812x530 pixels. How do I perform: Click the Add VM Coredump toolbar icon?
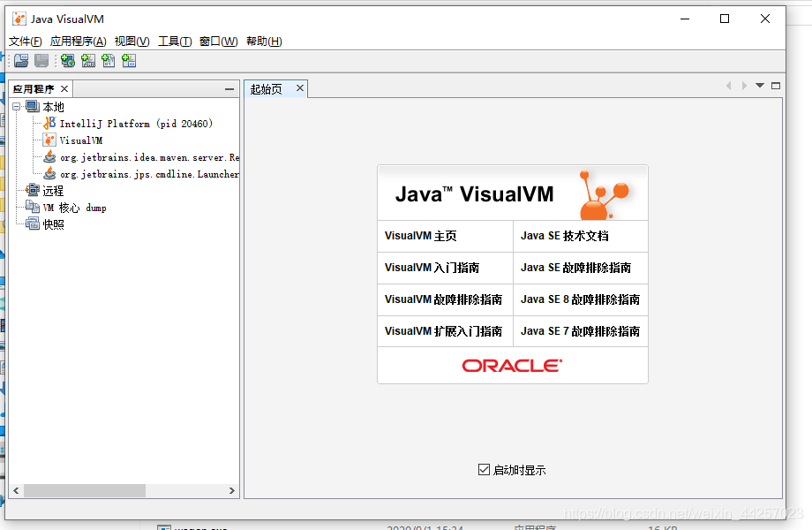[109, 61]
